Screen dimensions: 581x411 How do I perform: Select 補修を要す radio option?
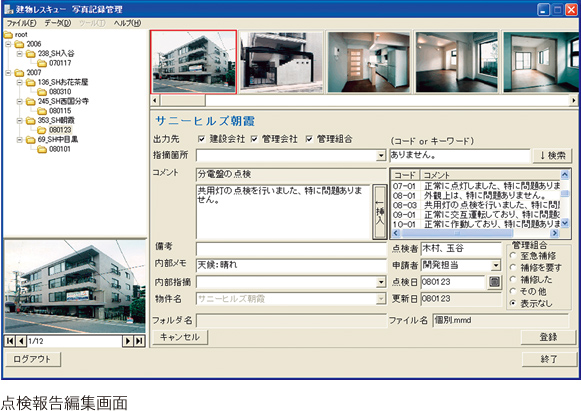click(513, 267)
